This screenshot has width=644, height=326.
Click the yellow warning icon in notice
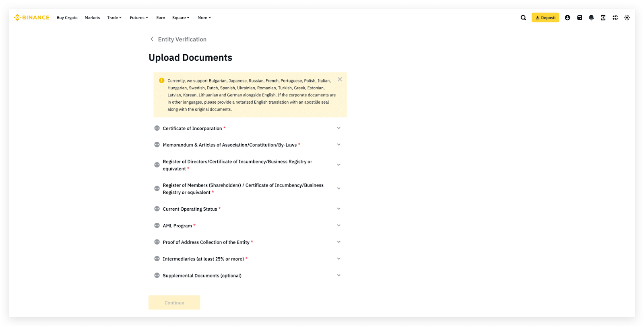point(161,80)
